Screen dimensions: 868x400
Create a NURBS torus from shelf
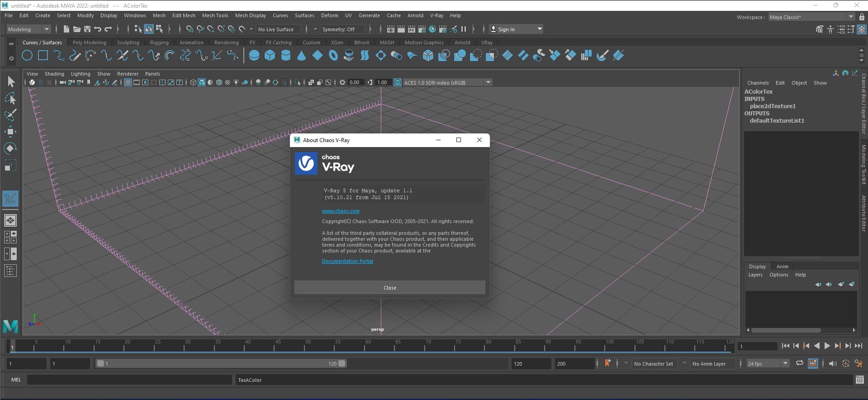[333, 56]
